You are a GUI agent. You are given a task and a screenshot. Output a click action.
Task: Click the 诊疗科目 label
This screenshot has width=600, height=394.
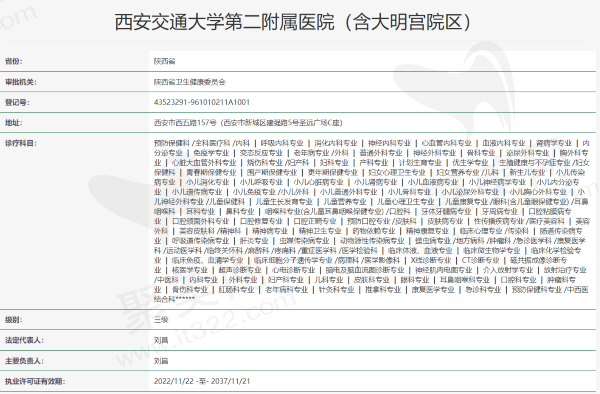(x=20, y=143)
